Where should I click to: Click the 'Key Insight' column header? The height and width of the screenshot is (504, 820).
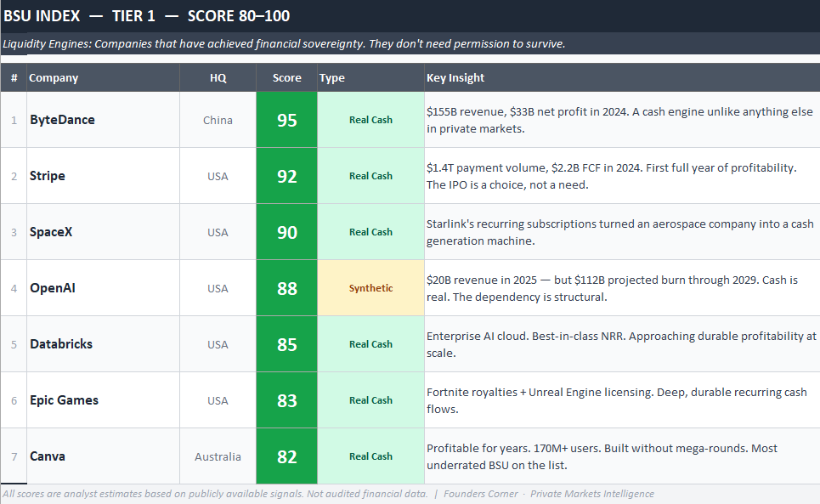coord(622,78)
